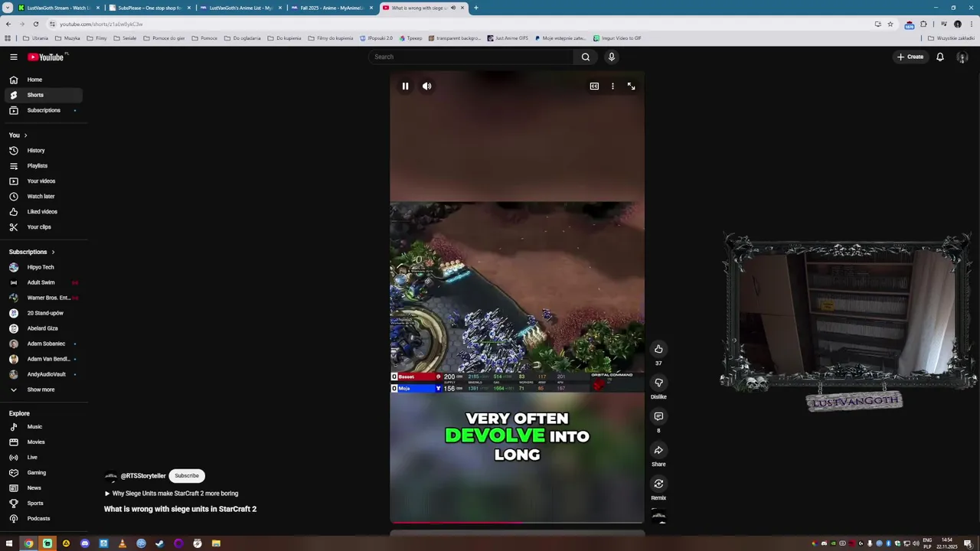Open linked video about Siege Units
Viewport: 980px width, 551px height.
pyautogui.click(x=171, y=494)
